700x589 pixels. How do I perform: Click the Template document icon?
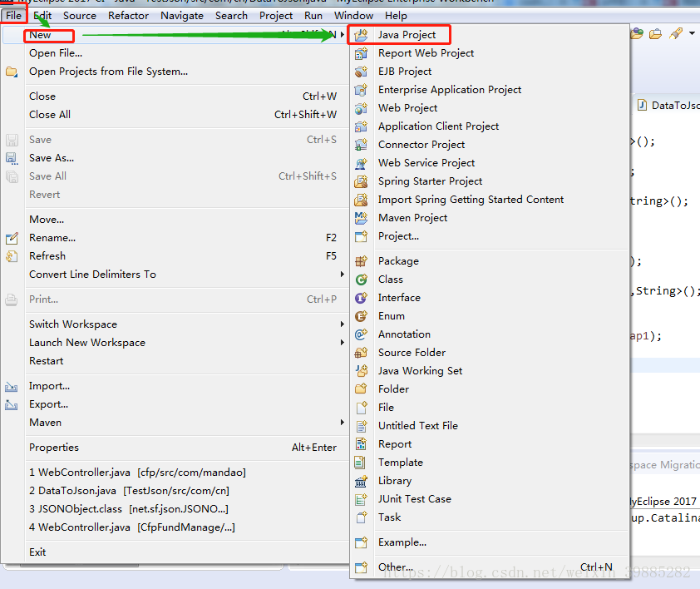[361, 463]
